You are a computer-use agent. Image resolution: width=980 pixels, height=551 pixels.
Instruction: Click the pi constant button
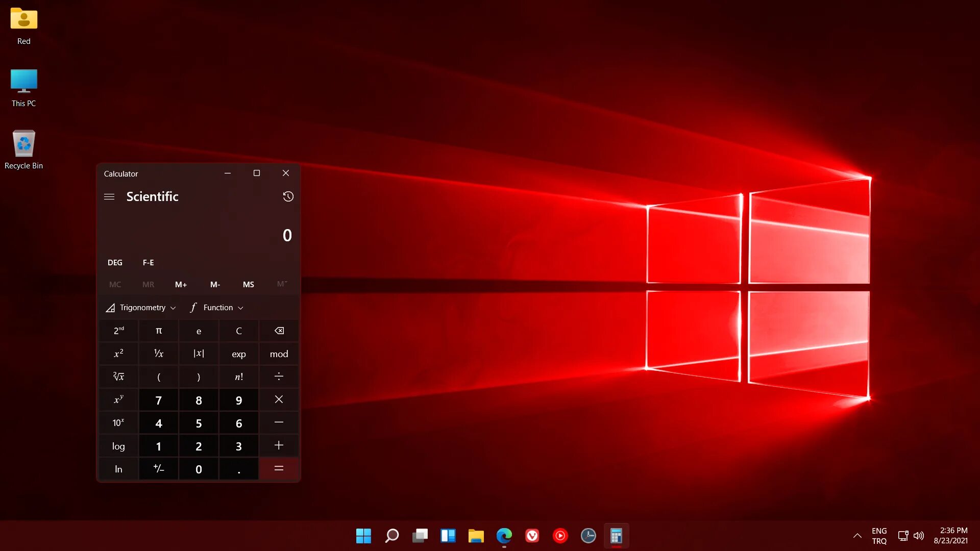click(159, 331)
